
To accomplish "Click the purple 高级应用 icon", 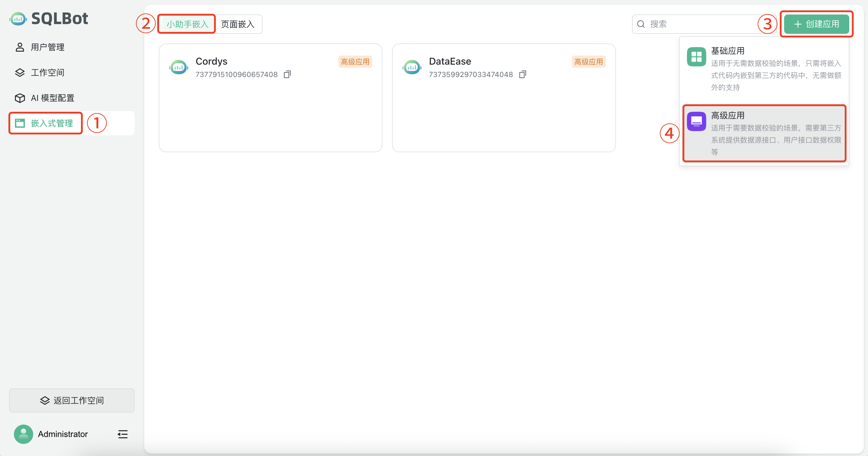I will click(696, 121).
